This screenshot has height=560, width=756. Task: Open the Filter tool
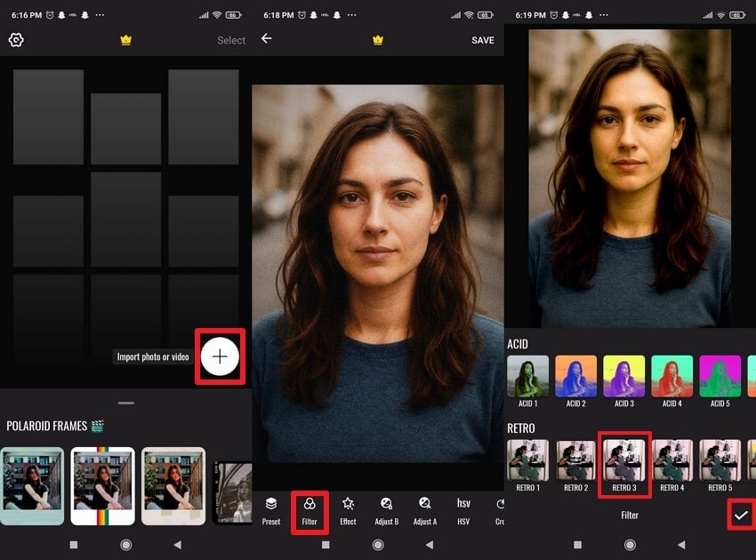pos(310,512)
